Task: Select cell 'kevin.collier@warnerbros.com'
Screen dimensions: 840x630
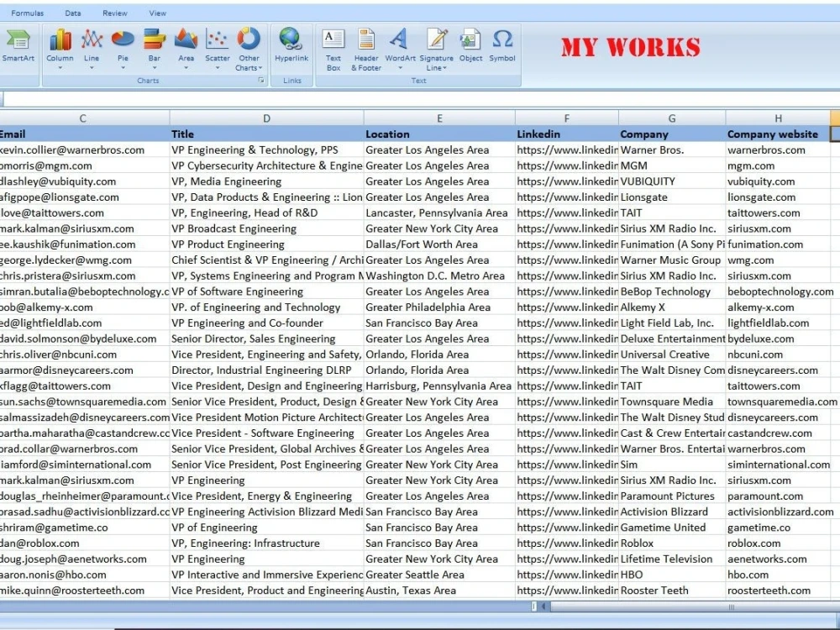Action: (85, 150)
